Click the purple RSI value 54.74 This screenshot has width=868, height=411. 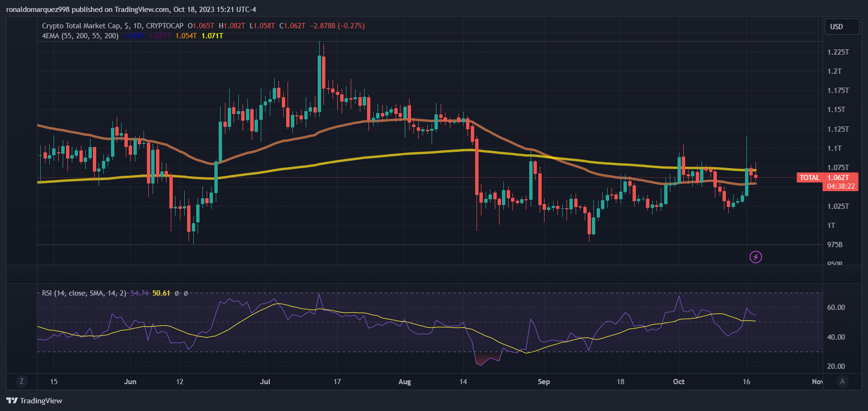[x=140, y=293]
